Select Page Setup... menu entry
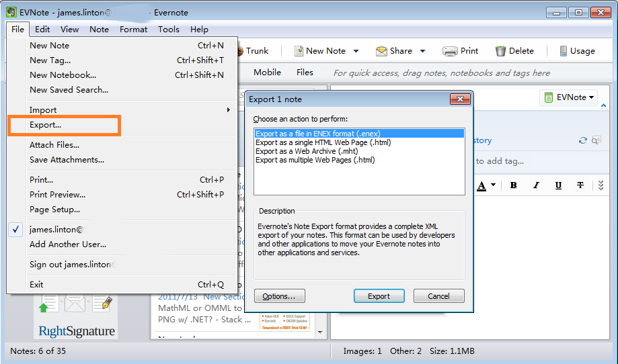 pyautogui.click(x=122, y=210)
